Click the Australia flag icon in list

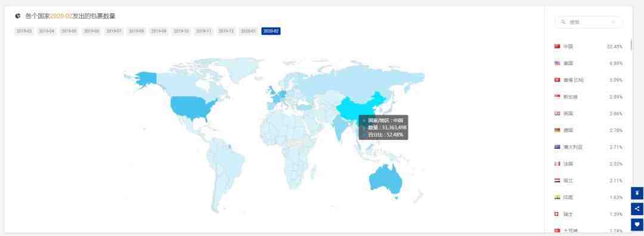[x=558, y=147]
